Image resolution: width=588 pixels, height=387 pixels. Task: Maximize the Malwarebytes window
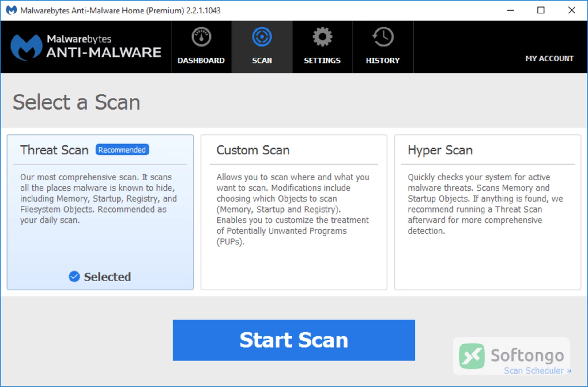pyautogui.click(x=541, y=10)
